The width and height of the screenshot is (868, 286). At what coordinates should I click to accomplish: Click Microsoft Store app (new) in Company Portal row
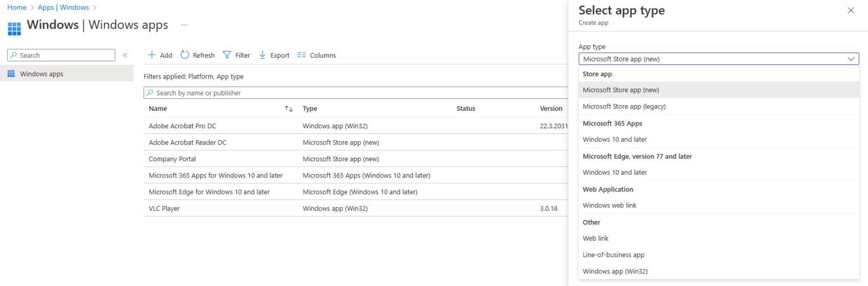click(341, 159)
